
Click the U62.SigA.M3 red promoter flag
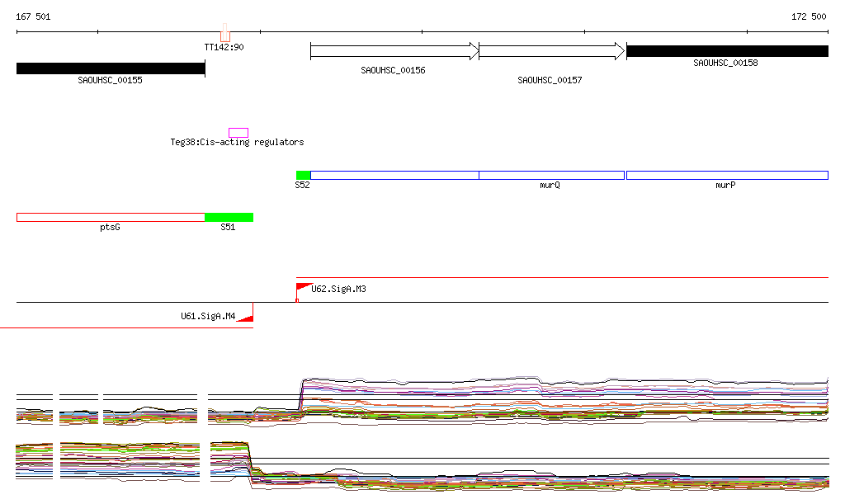tap(304, 291)
